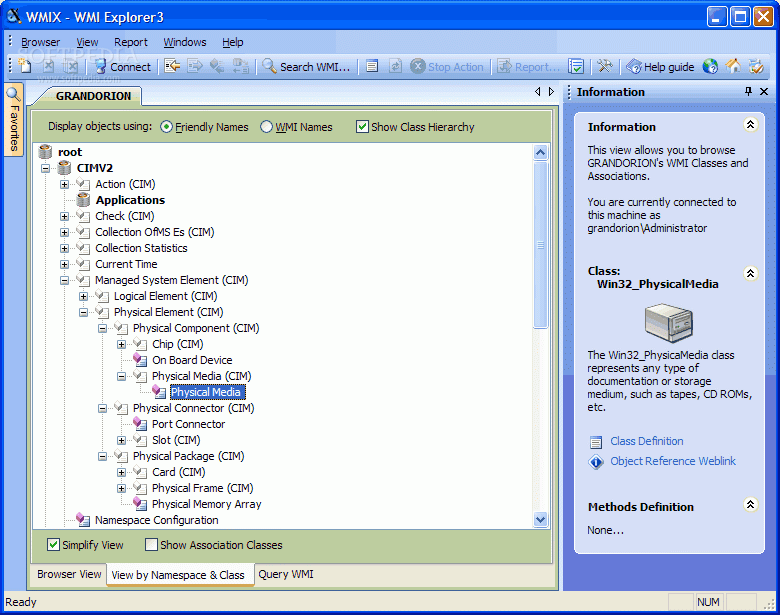Open the Report menu
The height and width of the screenshot is (615, 780).
[131, 42]
